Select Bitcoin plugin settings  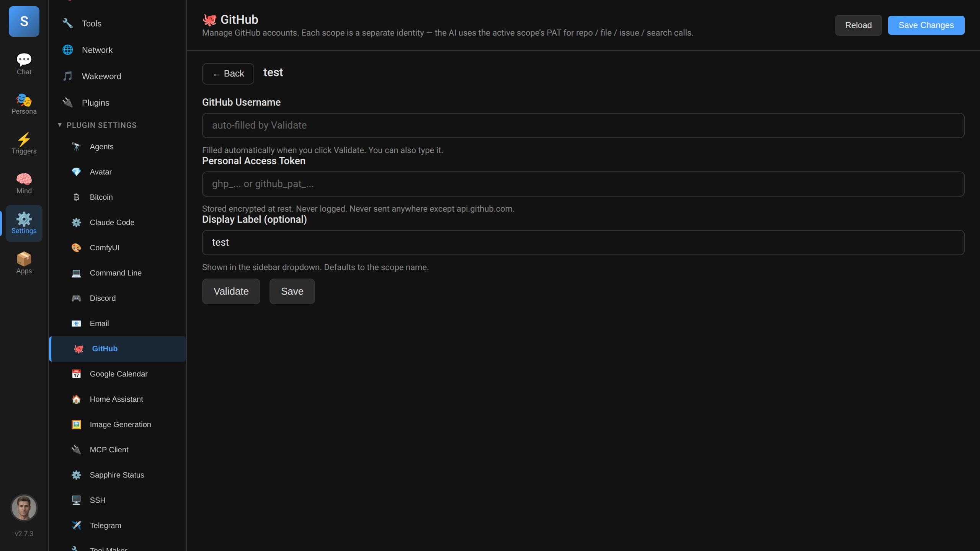point(118,197)
